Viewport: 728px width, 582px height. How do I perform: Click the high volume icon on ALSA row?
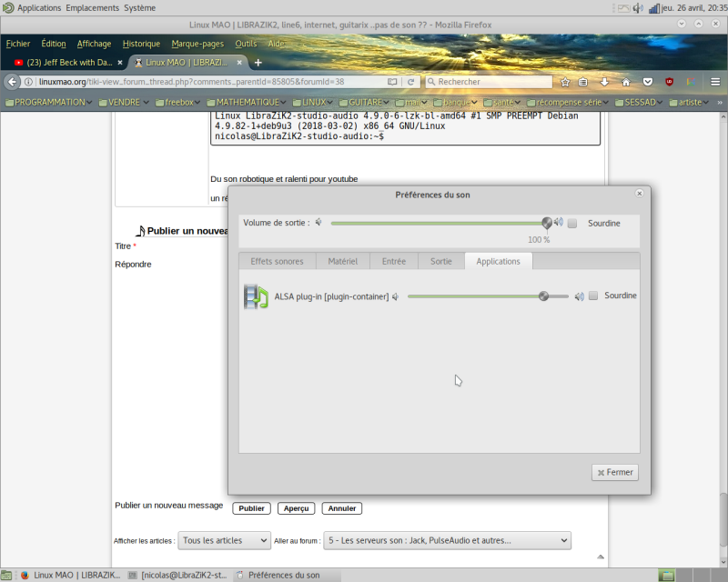click(x=579, y=296)
